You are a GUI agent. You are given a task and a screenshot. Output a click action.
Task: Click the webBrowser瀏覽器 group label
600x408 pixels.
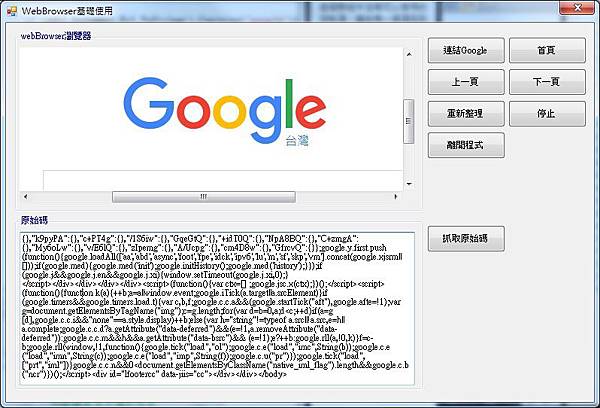pos(56,36)
